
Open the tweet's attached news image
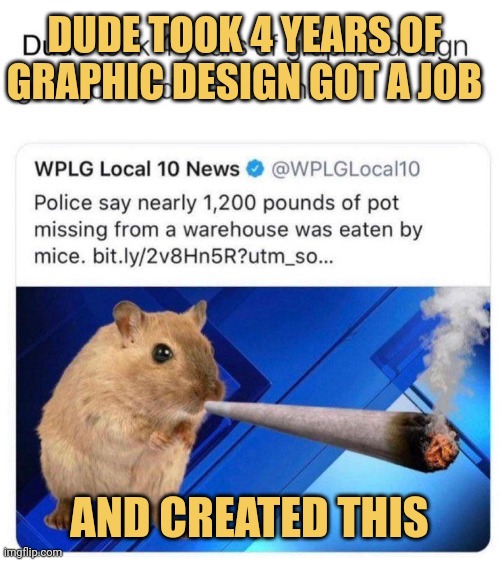[x=253, y=419]
